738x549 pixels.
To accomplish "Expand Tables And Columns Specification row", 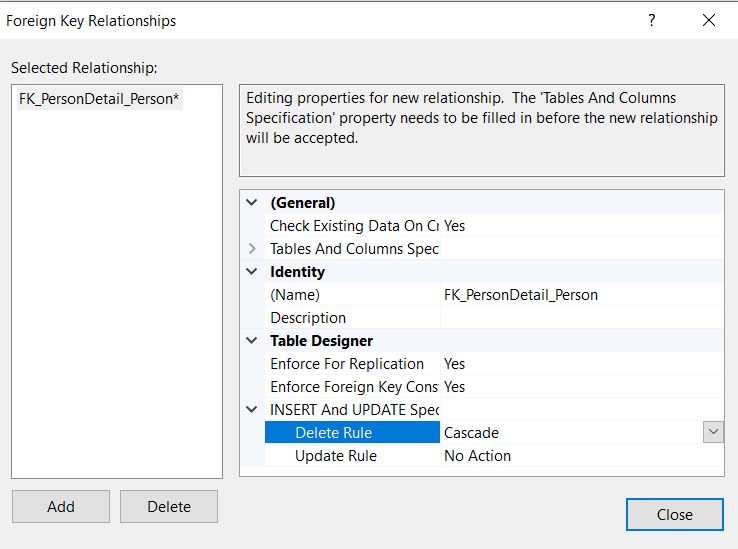I will [x=252, y=249].
